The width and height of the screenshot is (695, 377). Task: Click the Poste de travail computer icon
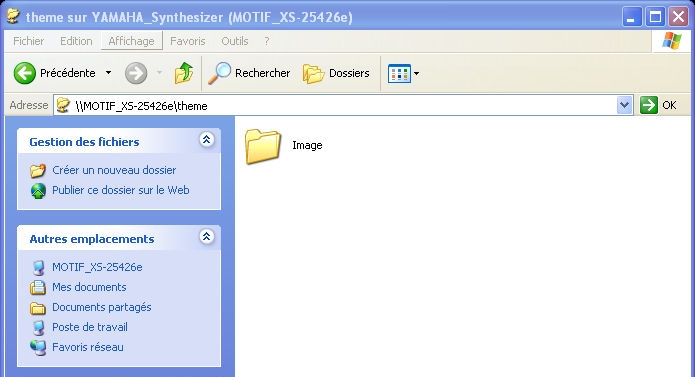pos(39,328)
